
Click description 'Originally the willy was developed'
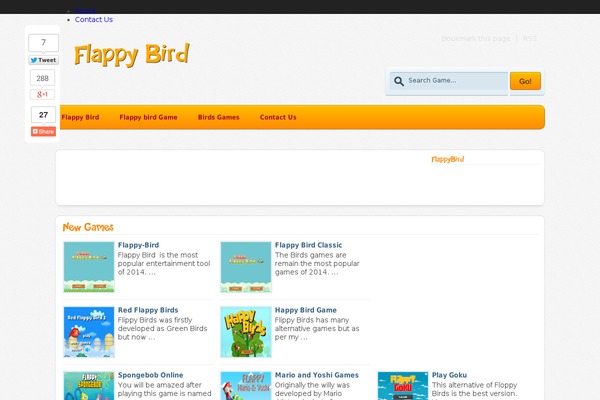(x=312, y=389)
